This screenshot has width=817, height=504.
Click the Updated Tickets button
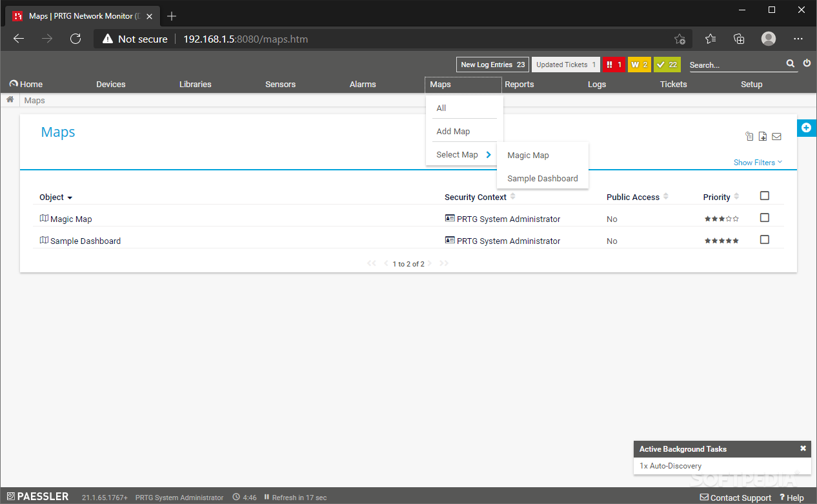pos(566,65)
